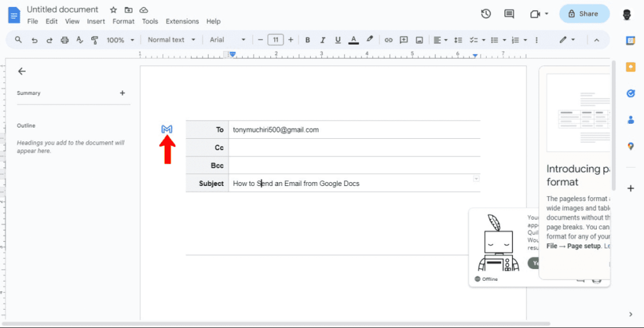Increase font size with plus button

click(291, 40)
